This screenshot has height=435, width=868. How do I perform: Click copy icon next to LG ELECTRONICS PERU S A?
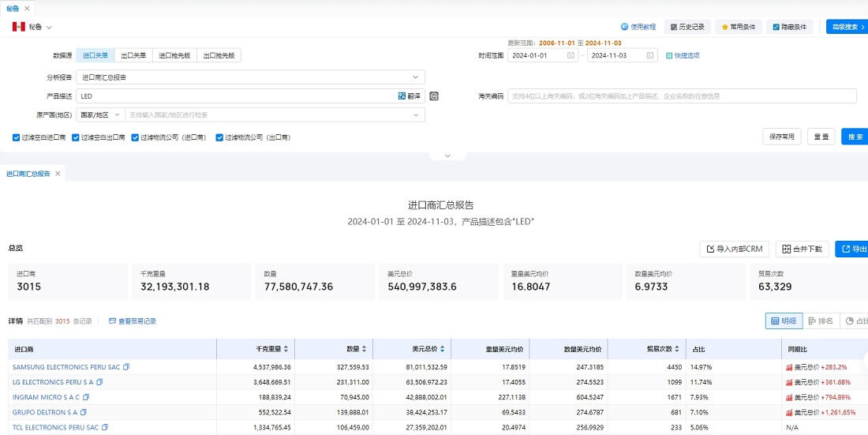(x=99, y=382)
